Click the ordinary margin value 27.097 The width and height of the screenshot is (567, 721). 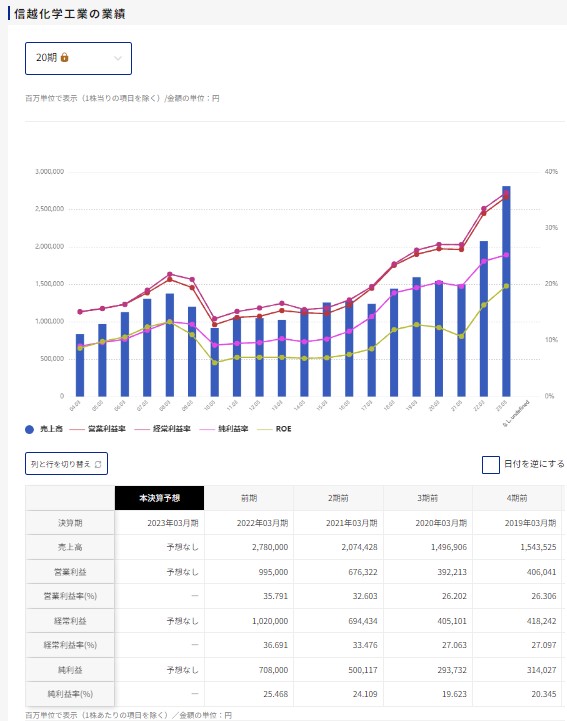pos(544,646)
